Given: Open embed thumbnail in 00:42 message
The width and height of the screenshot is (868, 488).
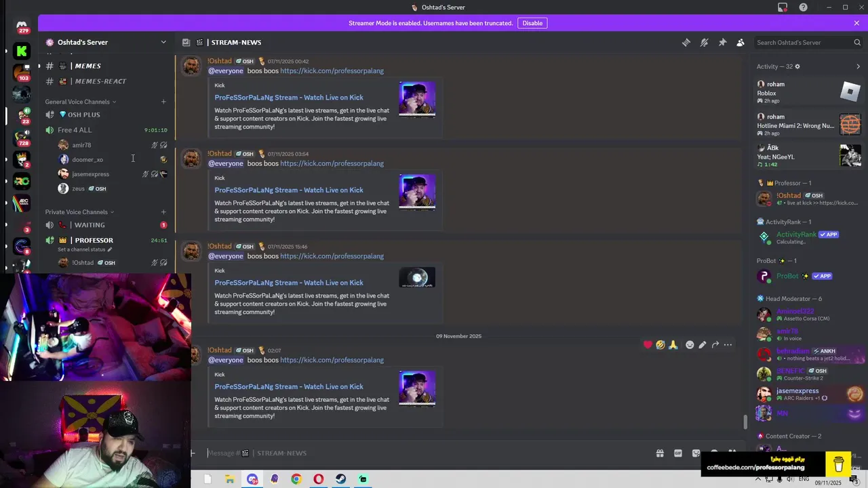Looking at the screenshot, I should coord(417,100).
